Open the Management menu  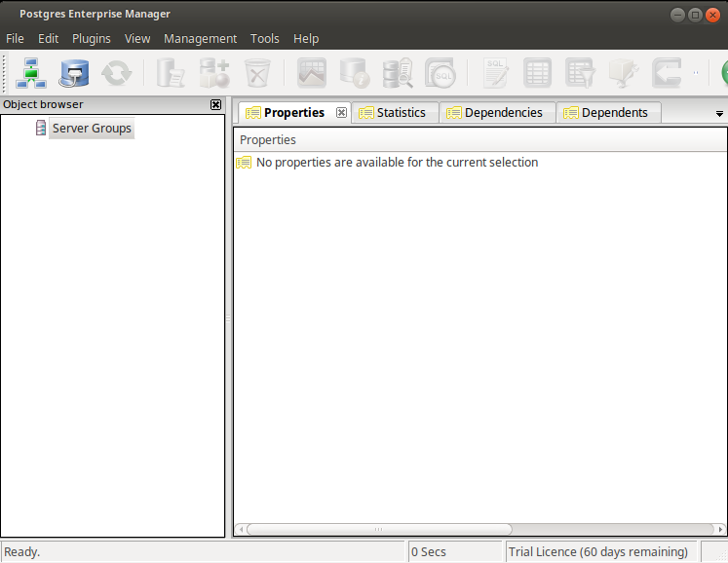click(200, 39)
